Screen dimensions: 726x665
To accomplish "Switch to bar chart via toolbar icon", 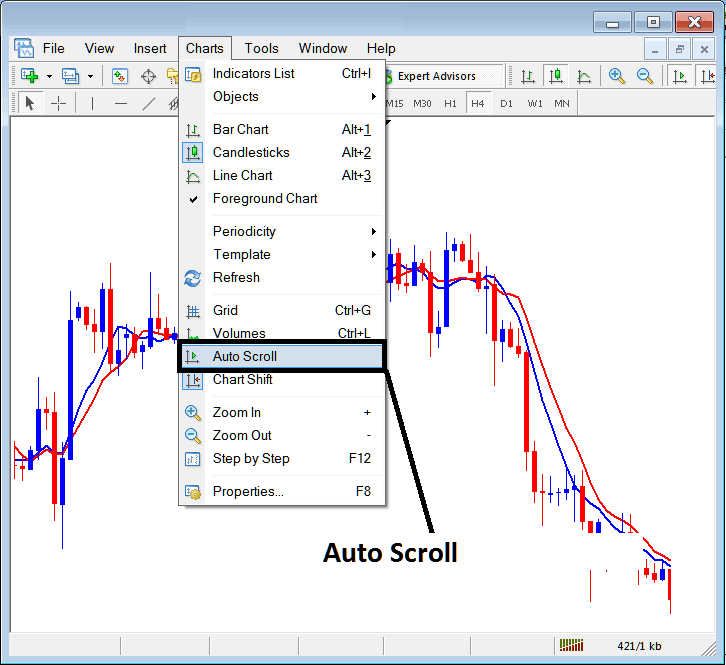I will [525, 76].
